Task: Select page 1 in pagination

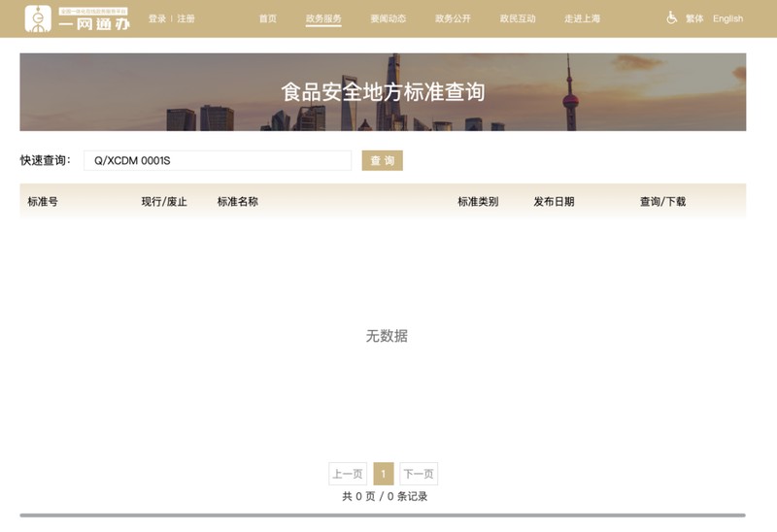Action: tap(384, 474)
